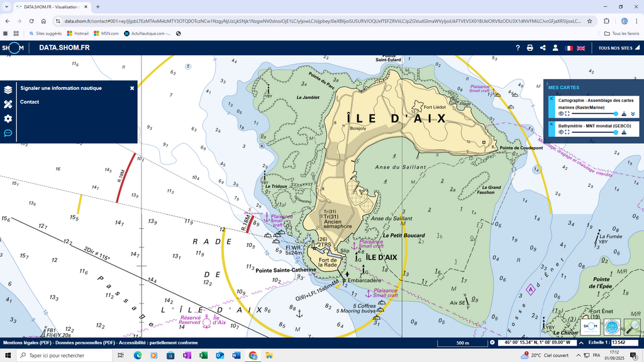Click the print map icon
Image resolution: width=644 pixels, height=362 pixels.
click(x=530, y=48)
